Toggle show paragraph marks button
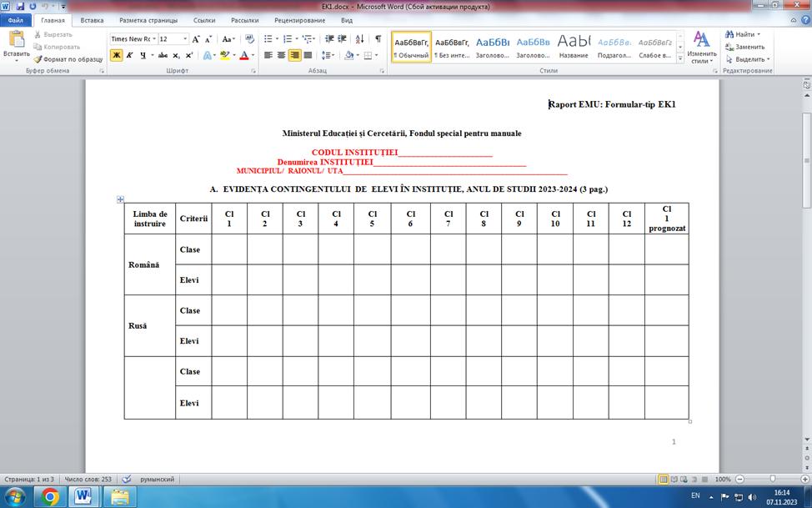This screenshot has width=812, height=508. (x=378, y=39)
